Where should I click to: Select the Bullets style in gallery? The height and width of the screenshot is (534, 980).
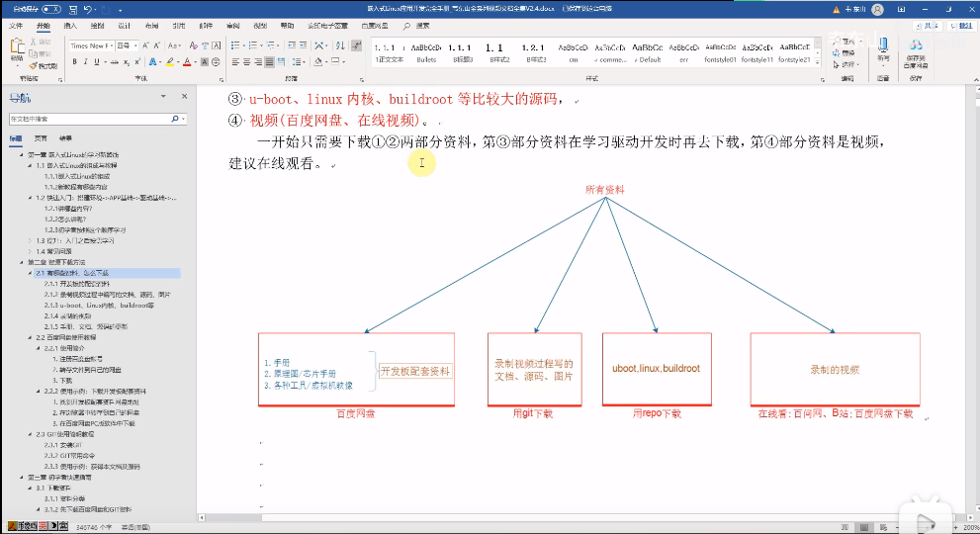pyautogui.click(x=426, y=53)
